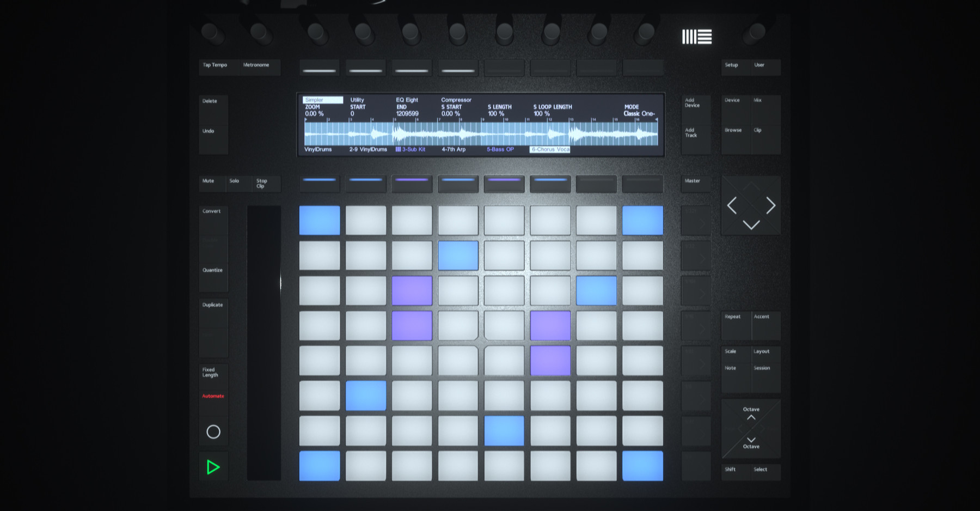Click the round Record button
The width and height of the screenshot is (980, 511).
tap(213, 431)
